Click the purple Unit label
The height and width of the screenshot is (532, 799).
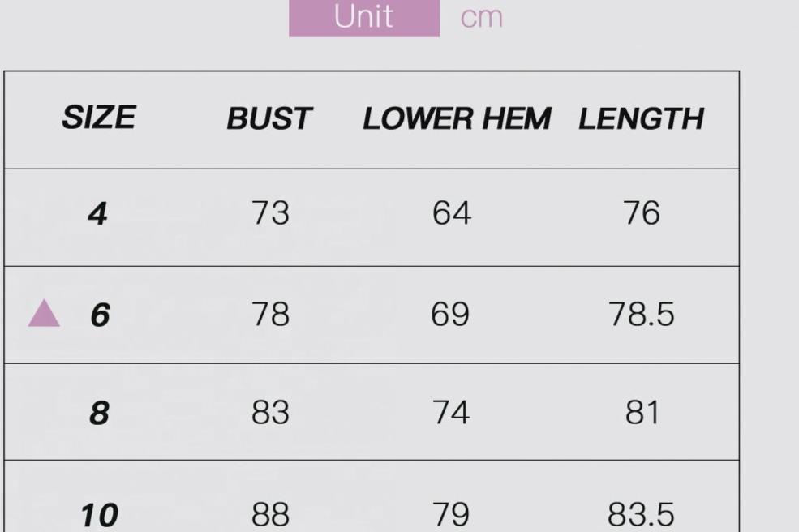[x=363, y=17]
